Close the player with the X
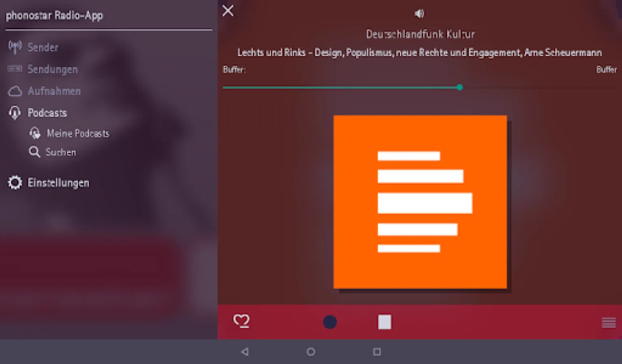 point(228,11)
